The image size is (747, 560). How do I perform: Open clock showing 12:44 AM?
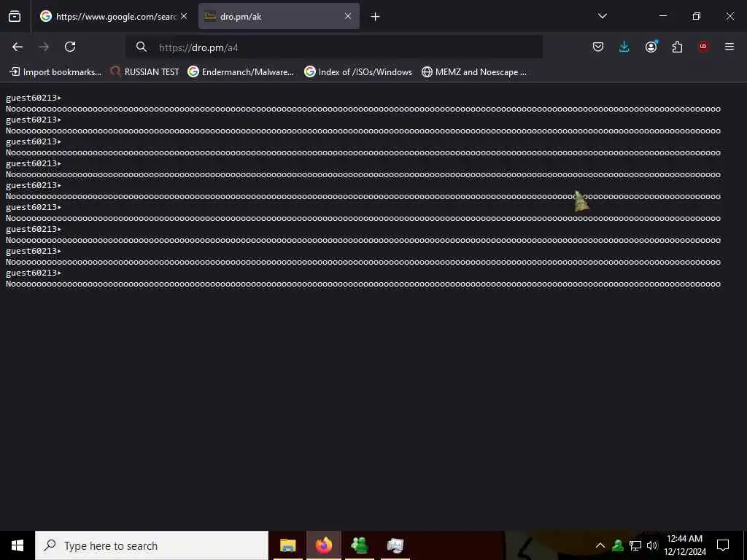click(x=684, y=545)
